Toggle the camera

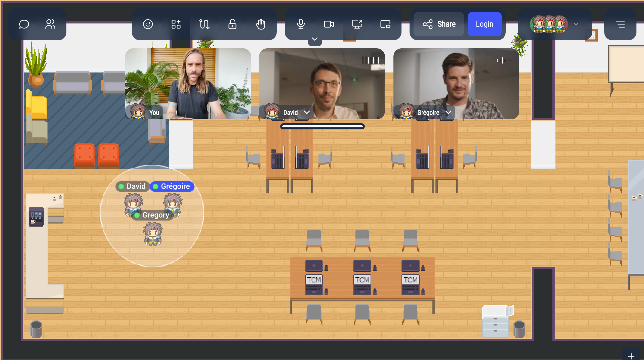coord(329,24)
